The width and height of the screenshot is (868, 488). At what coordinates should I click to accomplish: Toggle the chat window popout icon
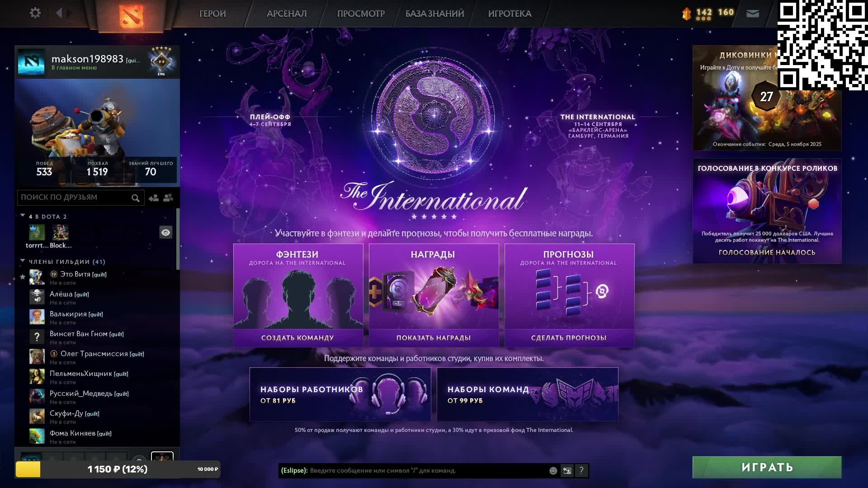567,471
